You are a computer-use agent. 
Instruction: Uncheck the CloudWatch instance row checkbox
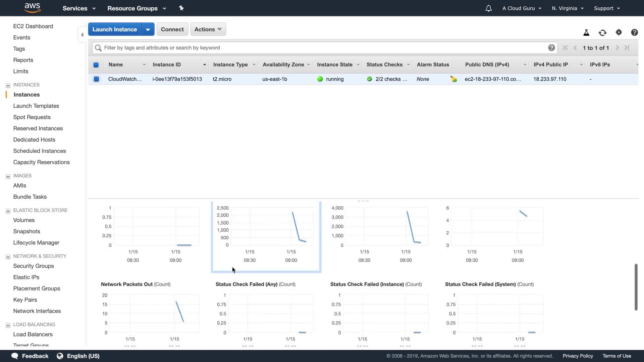pyautogui.click(x=96, y=79)
